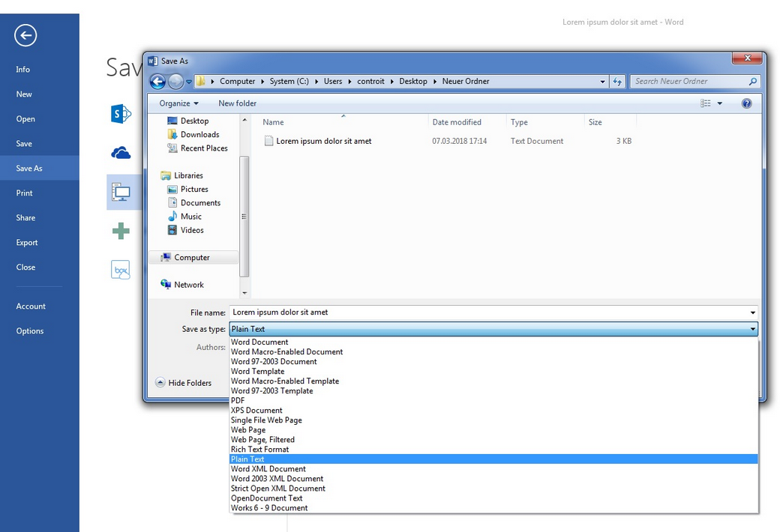
Task: Click the Search Neuer Ordner field
Action: tap(688, 82)
